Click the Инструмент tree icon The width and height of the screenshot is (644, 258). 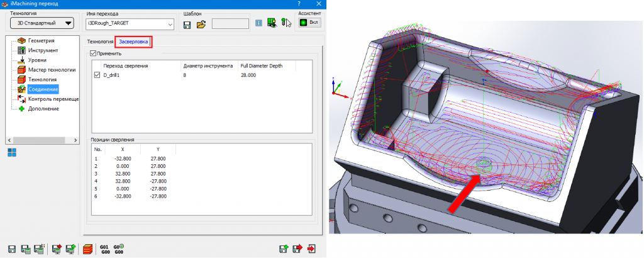point(22,50)
